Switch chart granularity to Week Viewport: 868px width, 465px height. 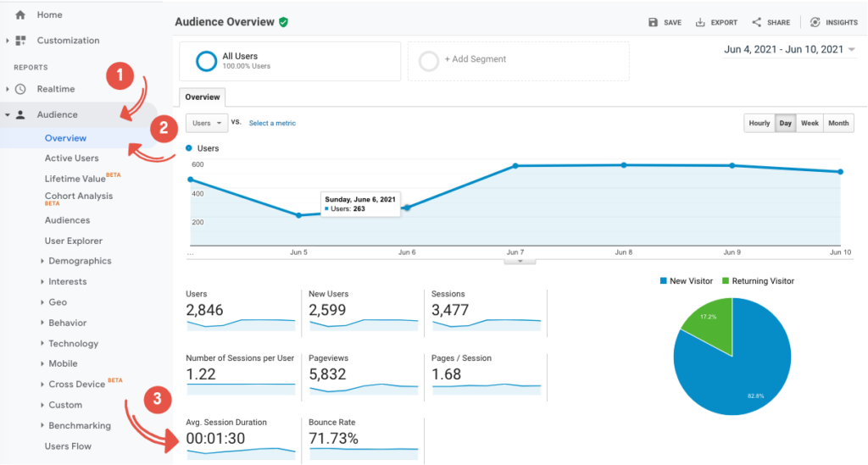pos(810,124)
